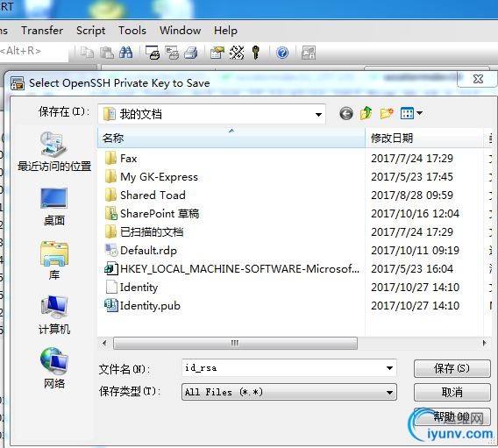Create new folder icon in dialog
Viewport: 498px width, 448px height.
pyautogui.click(x=387, y=113)
